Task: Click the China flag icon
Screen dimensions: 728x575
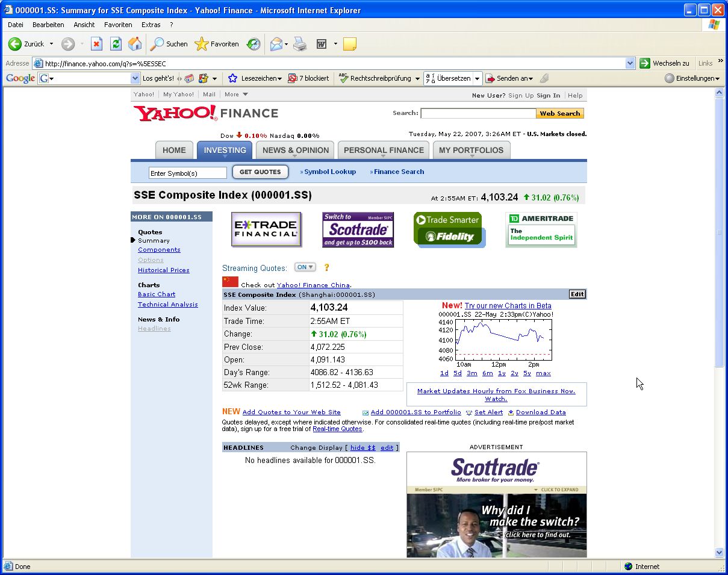Action: (230, 282)
